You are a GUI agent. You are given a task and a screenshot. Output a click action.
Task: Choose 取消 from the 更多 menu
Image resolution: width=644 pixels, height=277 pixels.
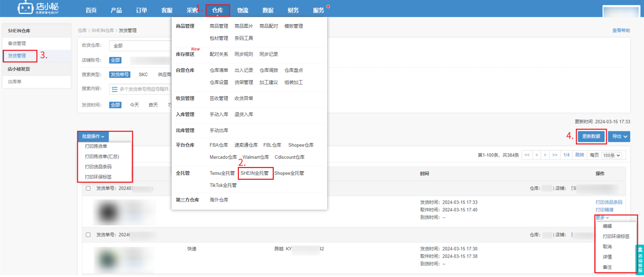coord(607,247)
